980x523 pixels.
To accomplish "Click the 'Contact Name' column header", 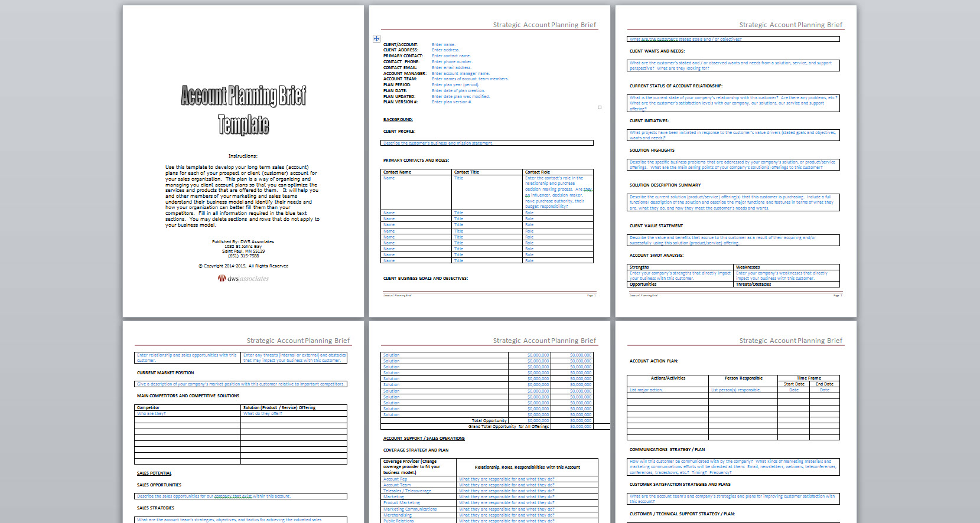I will point(398,172).
